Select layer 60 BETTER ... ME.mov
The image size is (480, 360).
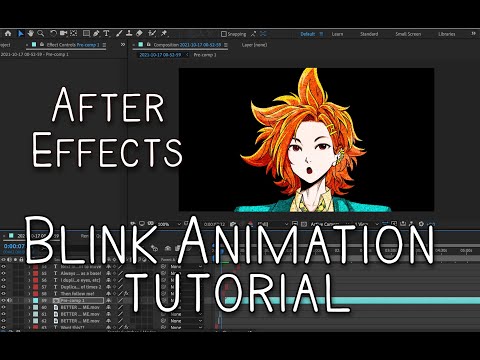tap(80, 307)
